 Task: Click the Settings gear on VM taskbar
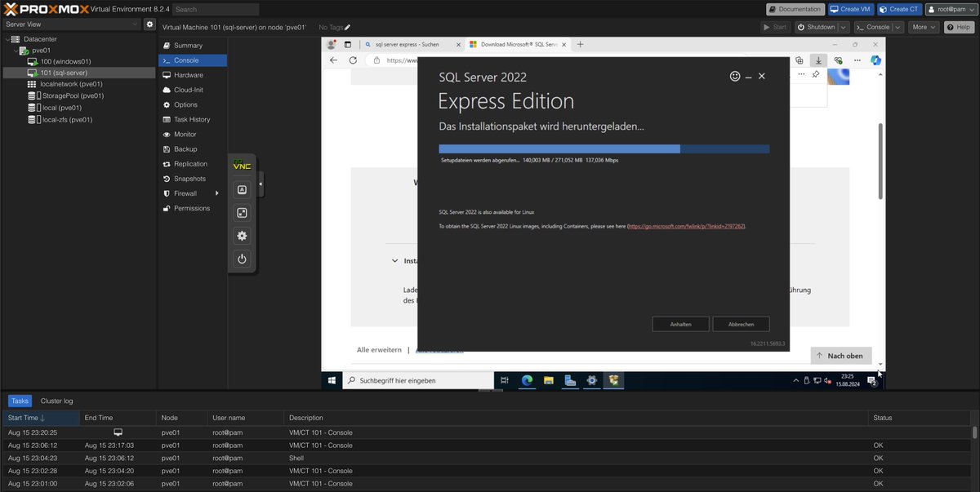click(x=591, y=380)
